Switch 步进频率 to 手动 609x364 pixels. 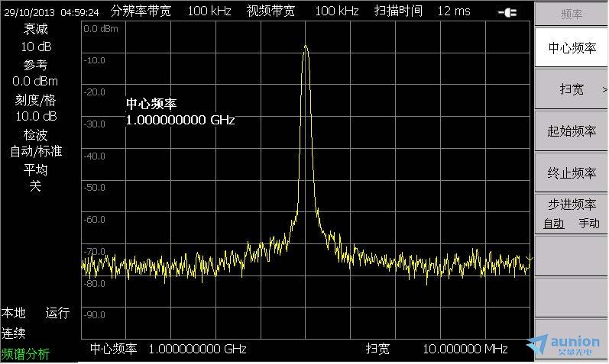(x=588, y=224)
